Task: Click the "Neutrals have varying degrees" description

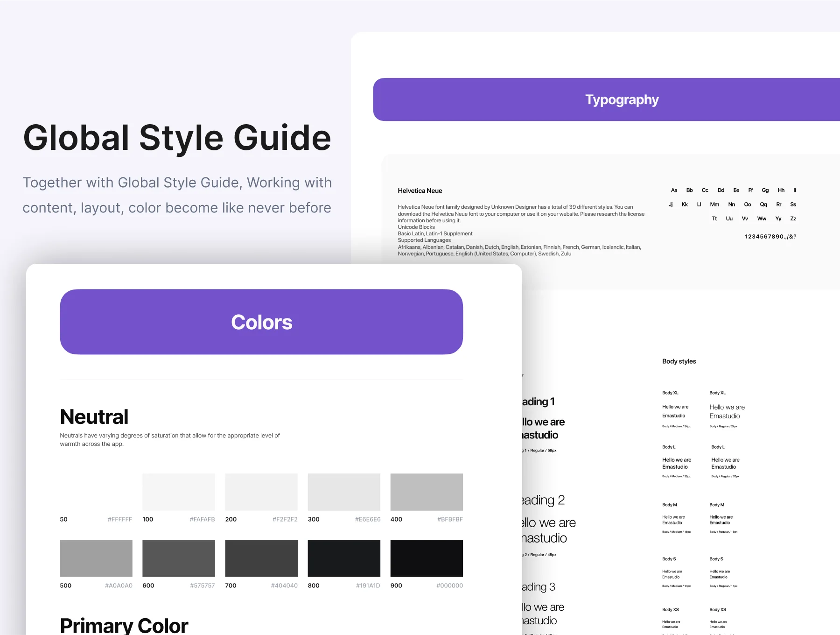Action: (170, 439)
